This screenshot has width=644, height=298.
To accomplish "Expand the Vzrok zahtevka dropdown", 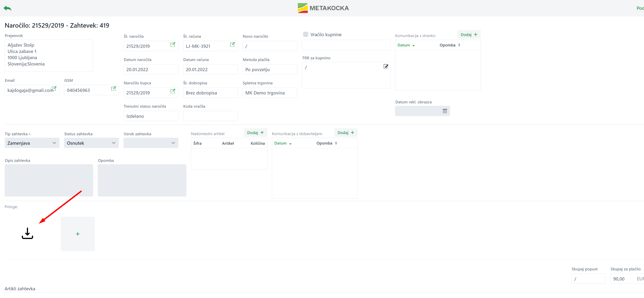I will [x=151, y=143].
